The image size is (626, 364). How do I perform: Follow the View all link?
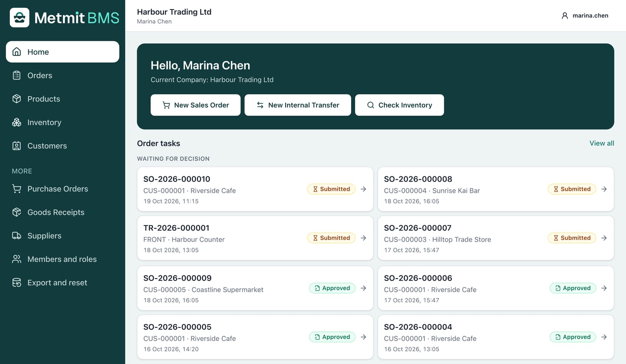point(602,143)
